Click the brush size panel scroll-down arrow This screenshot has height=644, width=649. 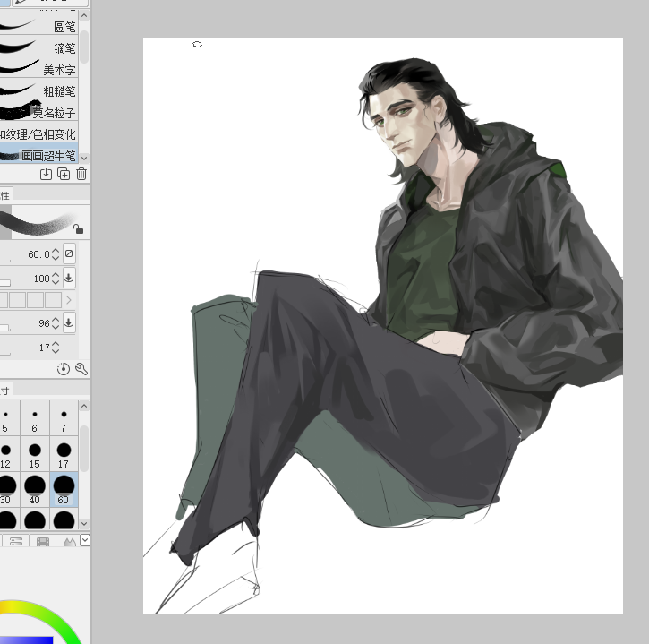click(x=84, y=524)
